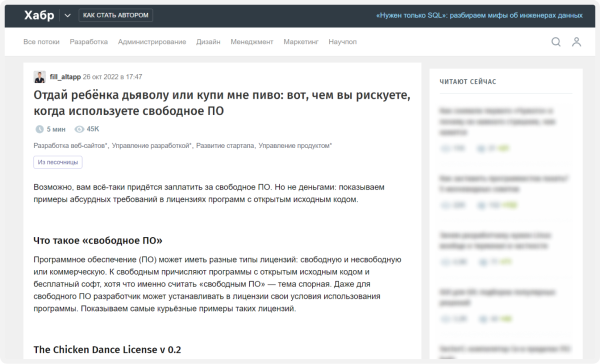The width and height of the screenshot is (600, 364).
Task: Open the Хабр logo home link
Action: tap(39, 15)
